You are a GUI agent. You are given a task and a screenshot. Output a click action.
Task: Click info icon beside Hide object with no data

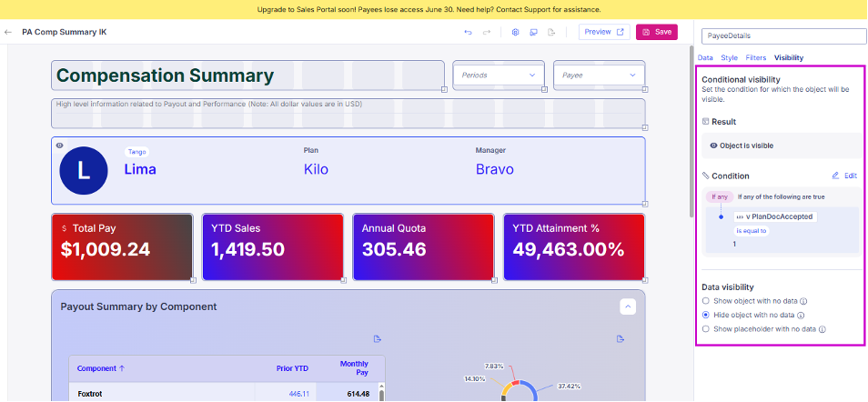tap(801, 315)
